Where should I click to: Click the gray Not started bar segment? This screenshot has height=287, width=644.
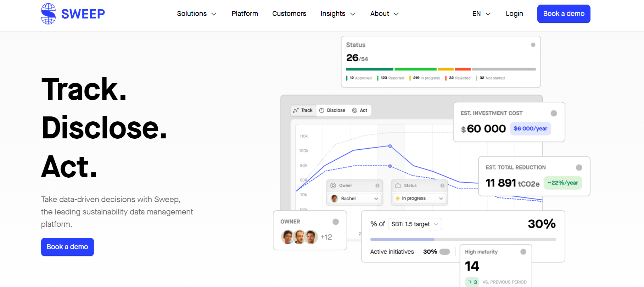click(x=504, y=69)
